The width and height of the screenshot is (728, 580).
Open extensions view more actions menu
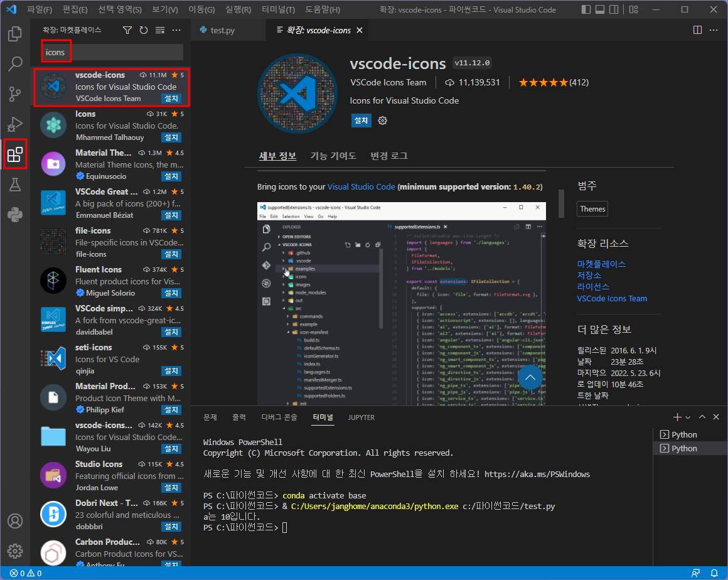click(176, 30)
